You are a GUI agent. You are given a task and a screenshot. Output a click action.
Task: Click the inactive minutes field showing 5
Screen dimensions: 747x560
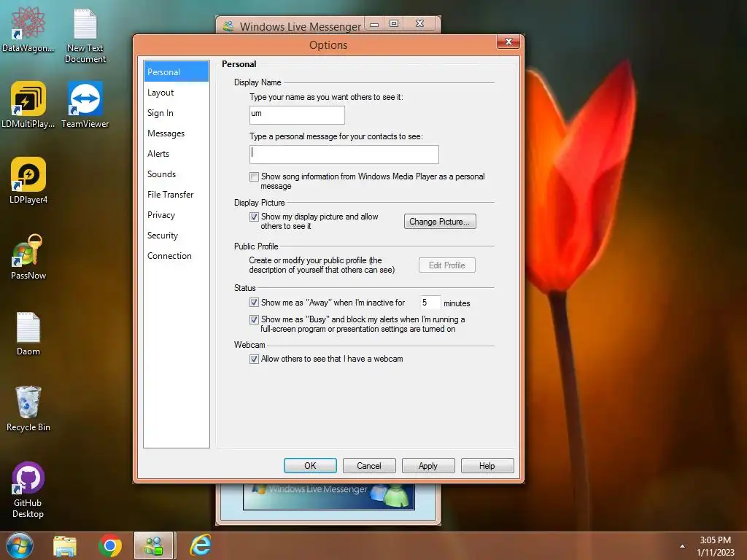click(430, 303)
